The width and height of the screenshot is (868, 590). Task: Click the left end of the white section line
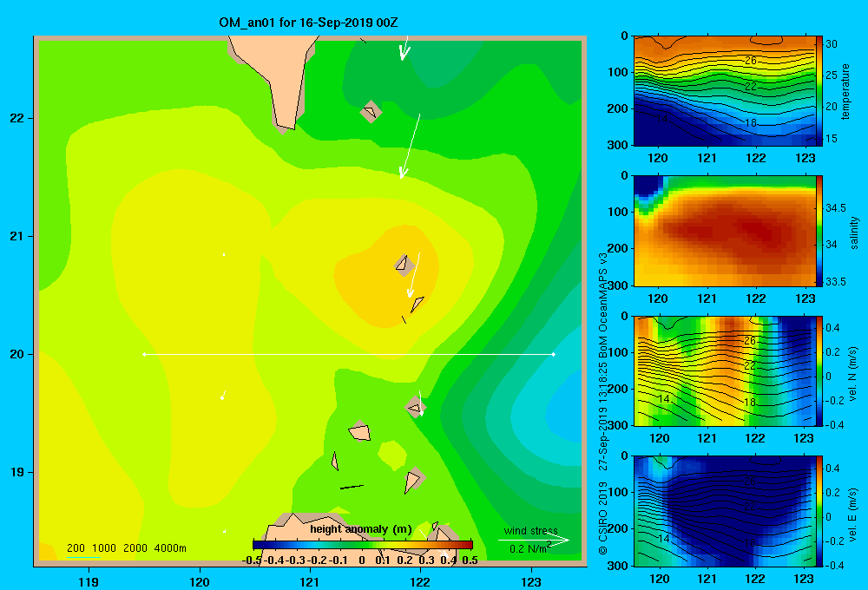144,354
